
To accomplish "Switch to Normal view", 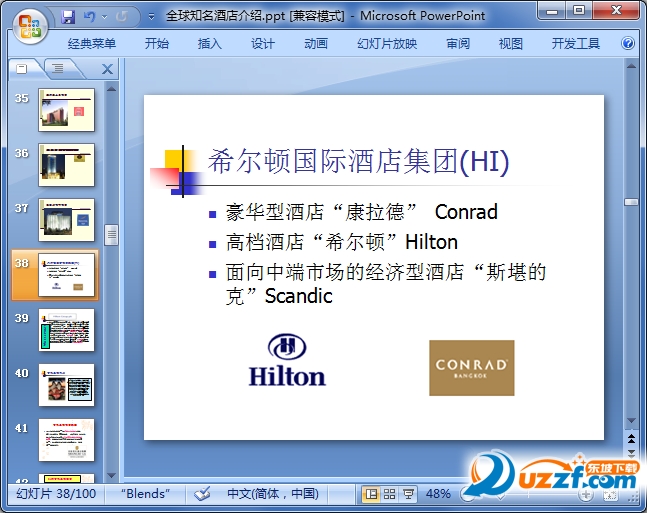I will coord(371,494).
